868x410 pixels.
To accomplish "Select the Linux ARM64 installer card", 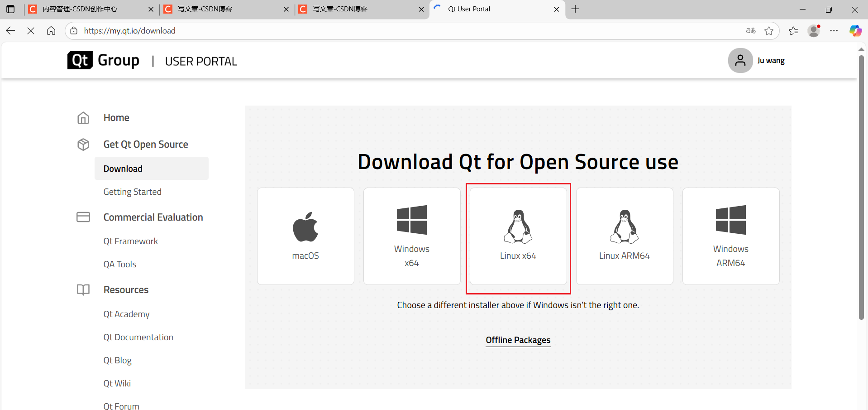I will 625,236.
